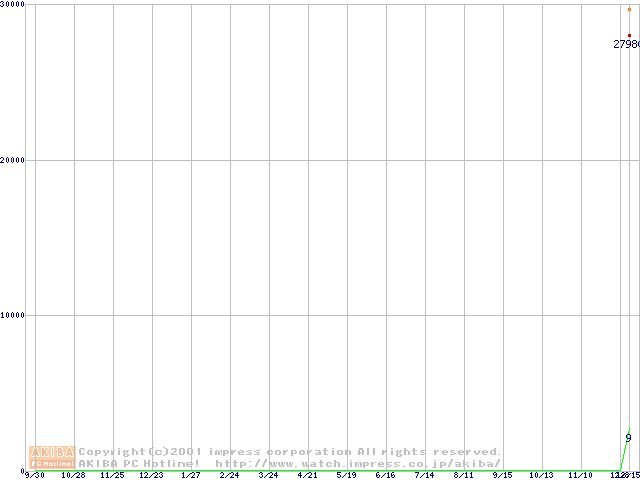Image resolution: width=640 pixels, height=480 pixels.
Task: Click the 11/10 date axis label
Action: click(580, 475)
